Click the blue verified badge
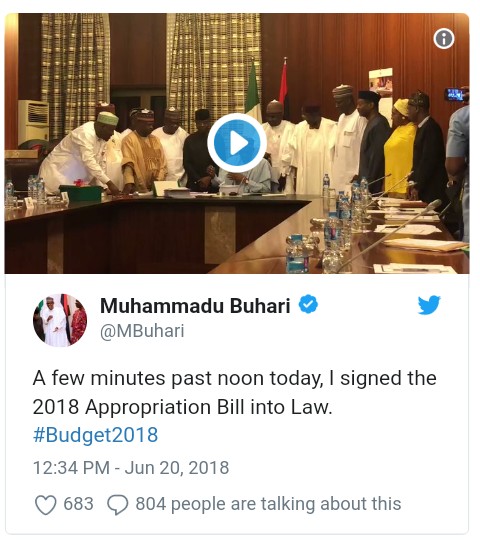 tap(308, 304)
